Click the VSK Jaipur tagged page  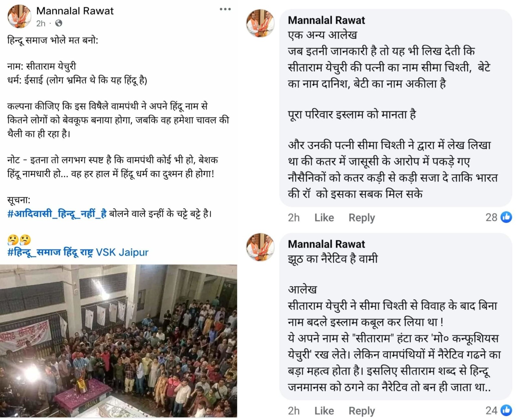point(122,252)
